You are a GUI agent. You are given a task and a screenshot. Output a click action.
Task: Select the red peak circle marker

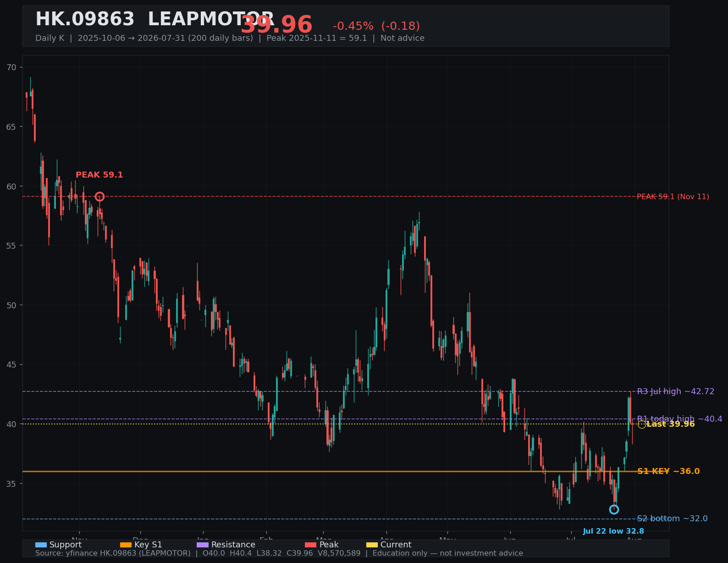[x=99, y=197]
